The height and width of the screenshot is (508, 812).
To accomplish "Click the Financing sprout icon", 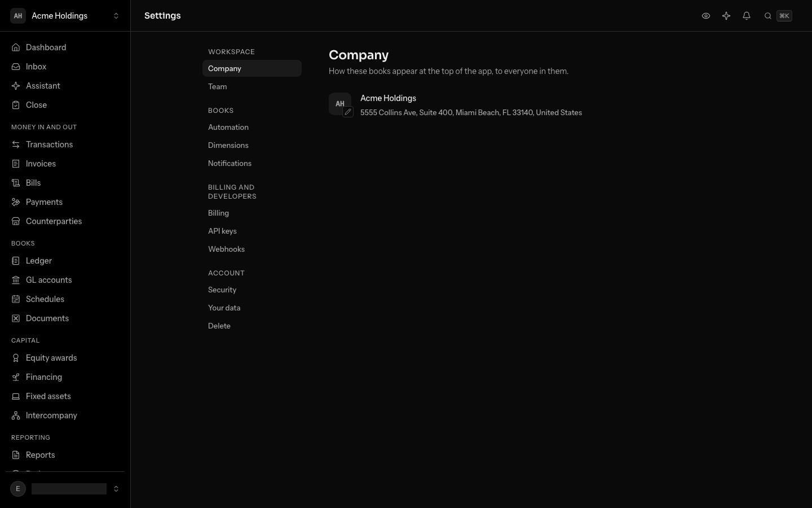I will [16, 377].
